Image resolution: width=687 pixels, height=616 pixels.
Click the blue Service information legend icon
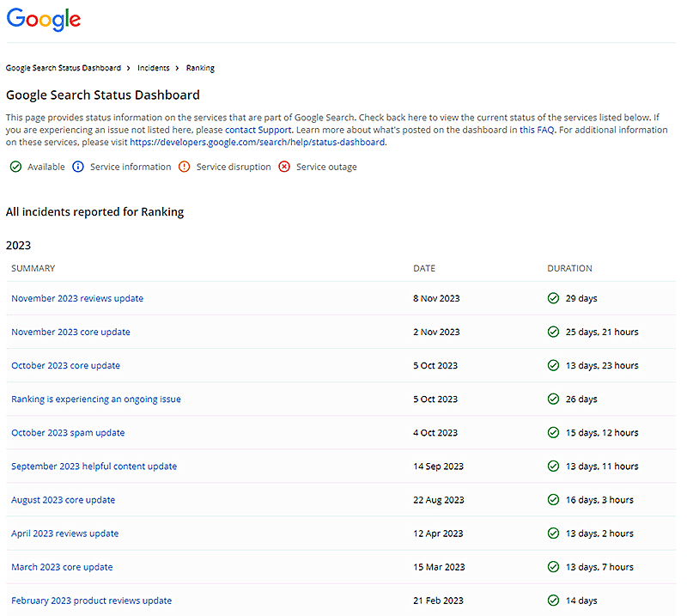78,167
